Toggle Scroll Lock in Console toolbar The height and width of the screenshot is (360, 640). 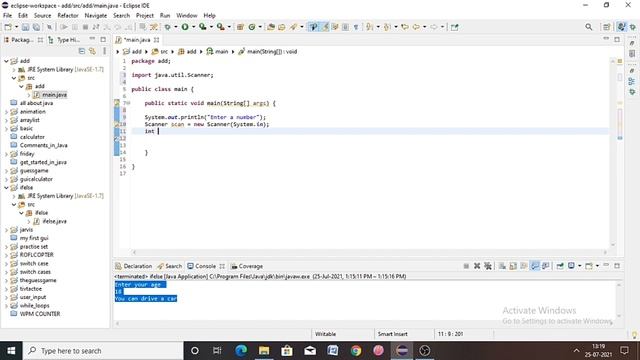pyautogui.click(x=513, y=266)
